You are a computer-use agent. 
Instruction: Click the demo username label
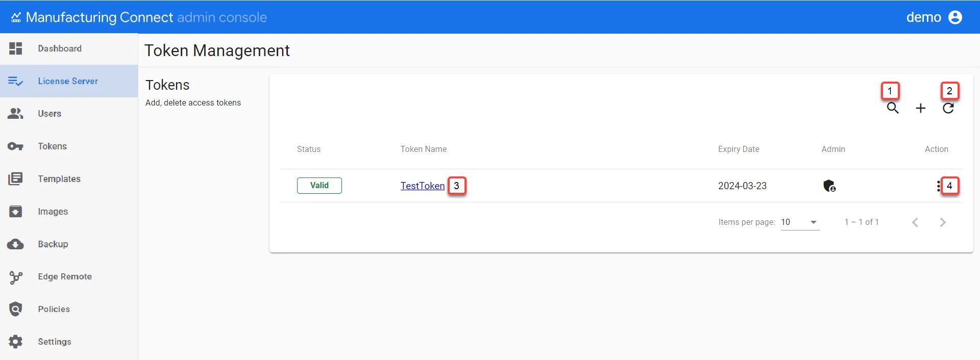[923, 17]
